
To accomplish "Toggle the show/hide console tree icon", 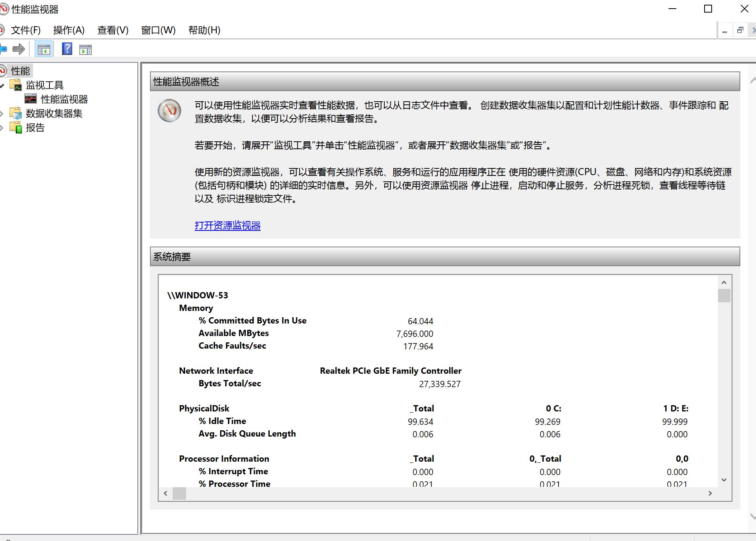I will [x=44, y=50].
